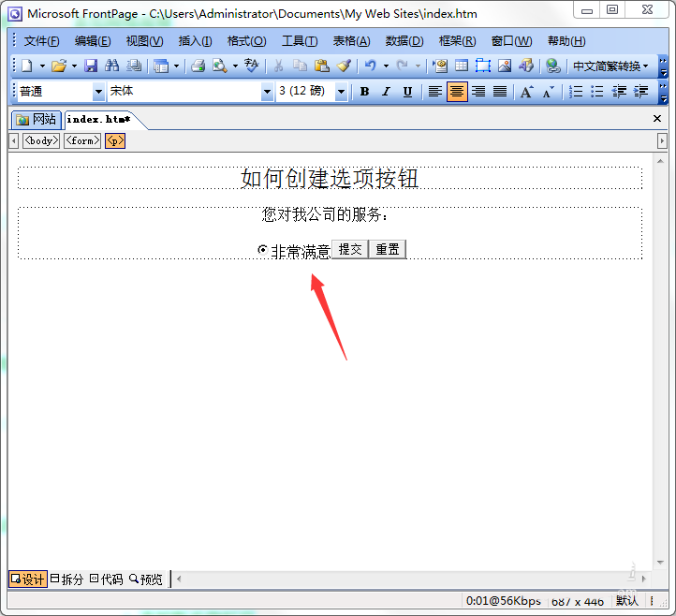Insert hyperlink with globe icon
The height and width of the screenshot is (616, 676).
553,66
